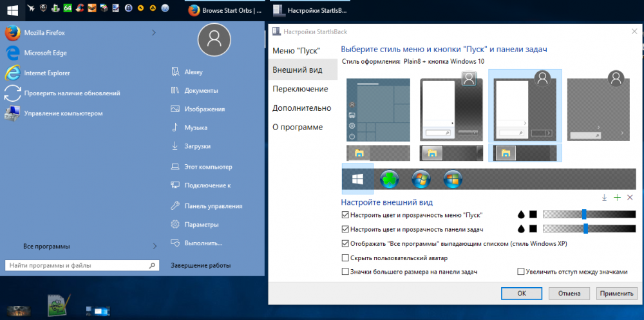
Task: Pick the Start menu color droplet icon
Action: (x=521, y=214)
